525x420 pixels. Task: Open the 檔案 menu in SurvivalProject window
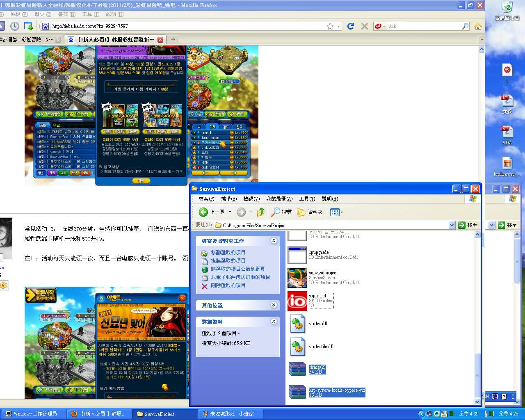(206, 199)
